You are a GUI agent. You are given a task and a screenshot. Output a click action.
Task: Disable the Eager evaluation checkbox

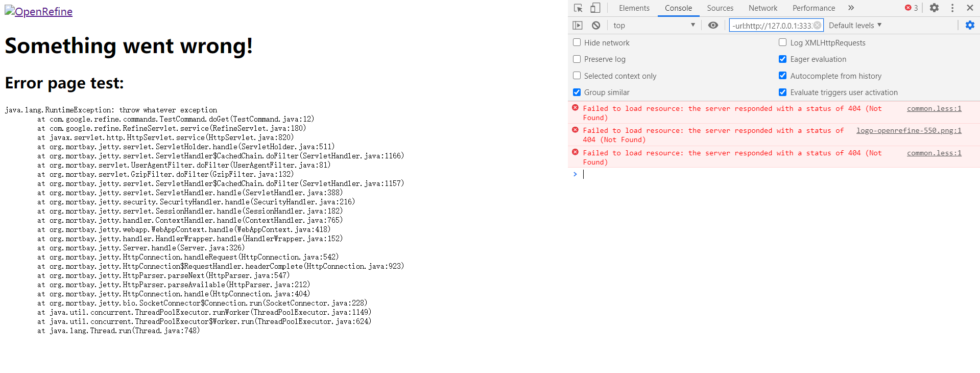tap(782, 59)
